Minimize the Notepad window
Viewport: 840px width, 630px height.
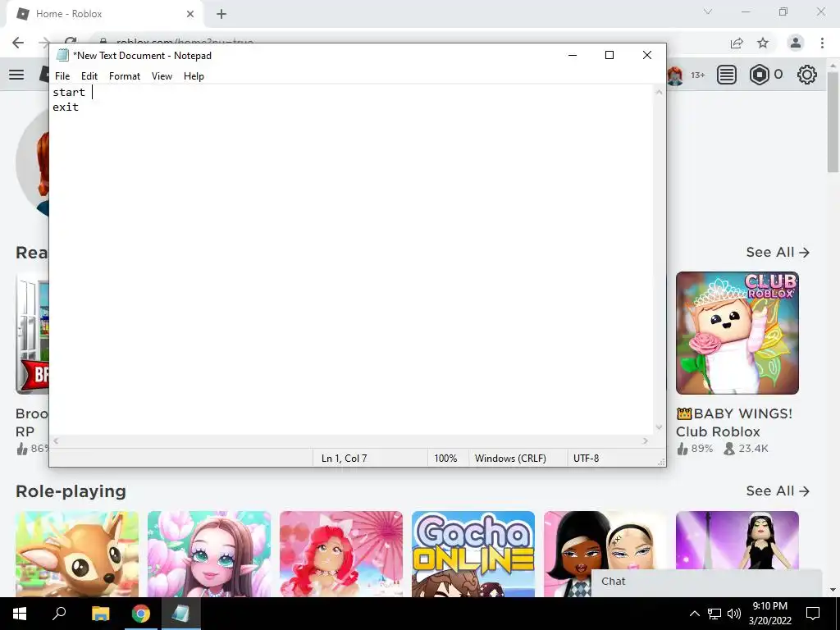click(572, 55)
